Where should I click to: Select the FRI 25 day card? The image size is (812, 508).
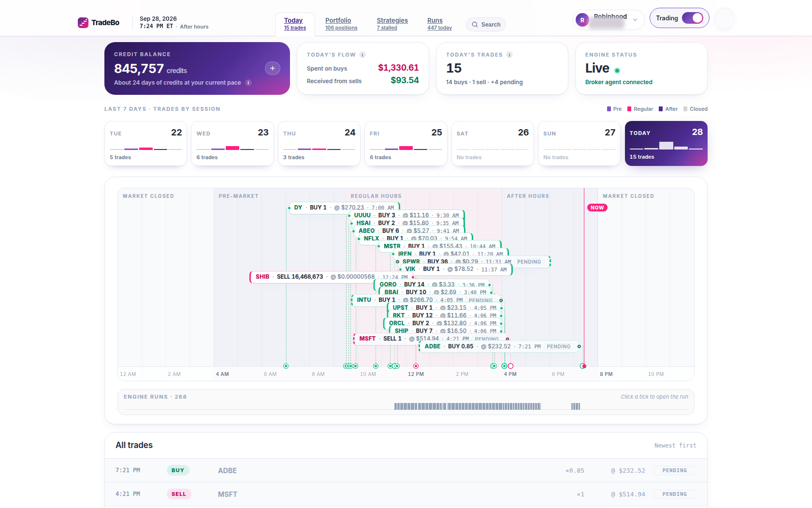406,144
